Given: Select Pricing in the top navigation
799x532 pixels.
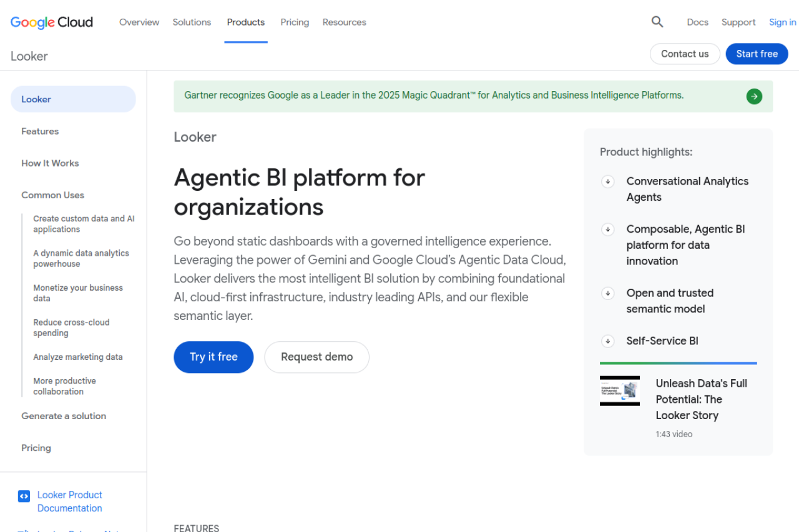Looking at the screenshot, I should coord(295,22).
